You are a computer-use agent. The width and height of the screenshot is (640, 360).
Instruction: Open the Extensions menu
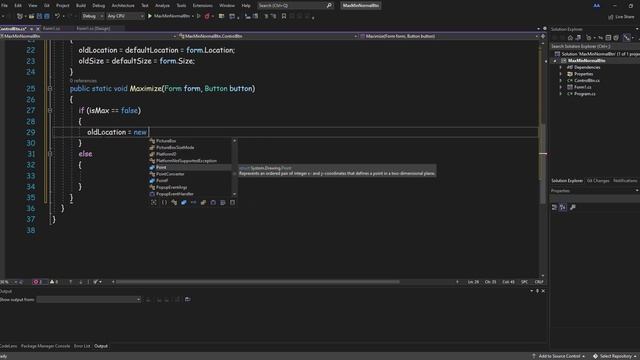pyautogui.click(x=202, y=5)
